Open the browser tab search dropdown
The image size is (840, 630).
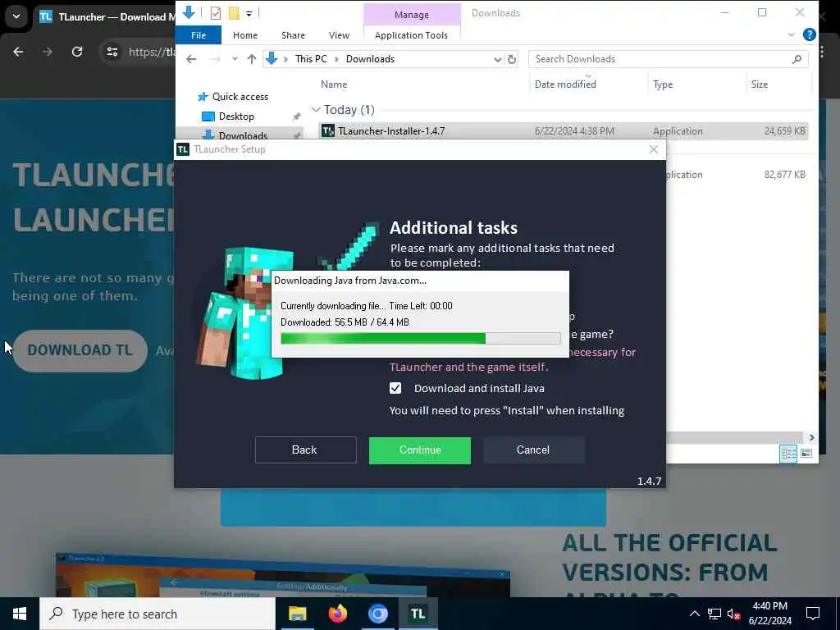[x=16, y=16]
